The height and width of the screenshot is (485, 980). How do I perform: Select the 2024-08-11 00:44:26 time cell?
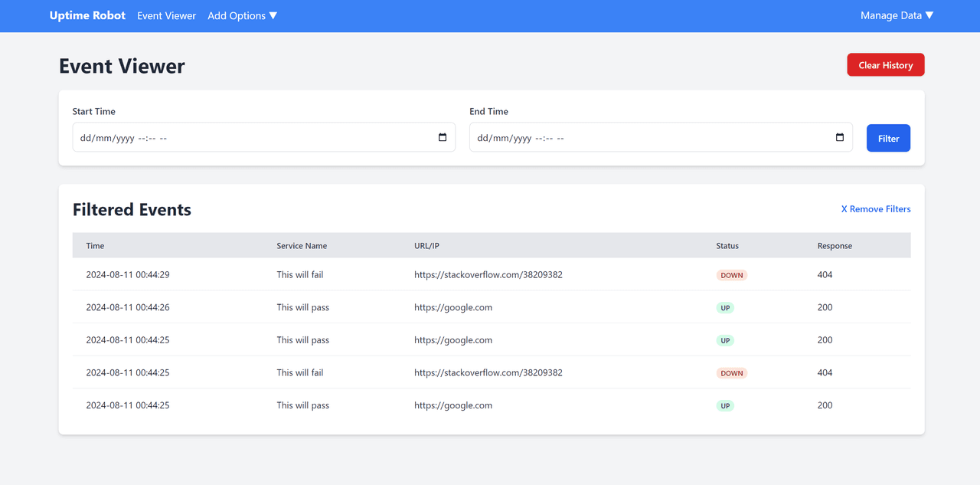[128, 307]
